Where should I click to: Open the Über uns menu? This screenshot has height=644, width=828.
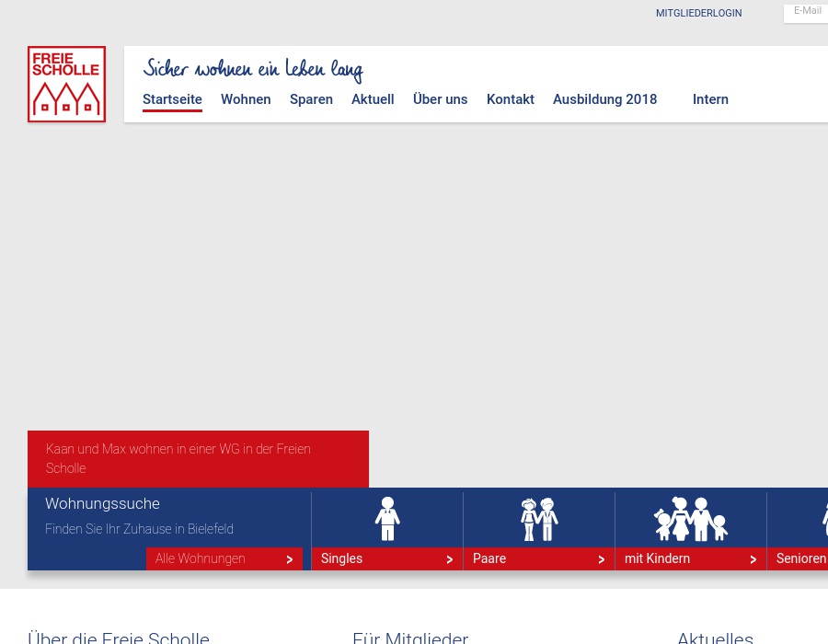[x=440, y=99]
